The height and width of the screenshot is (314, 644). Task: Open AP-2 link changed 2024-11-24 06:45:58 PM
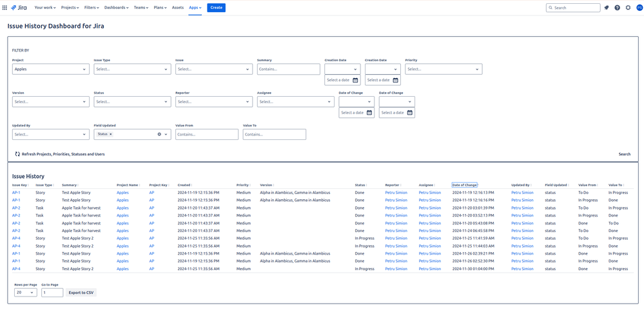click(16, 231)
